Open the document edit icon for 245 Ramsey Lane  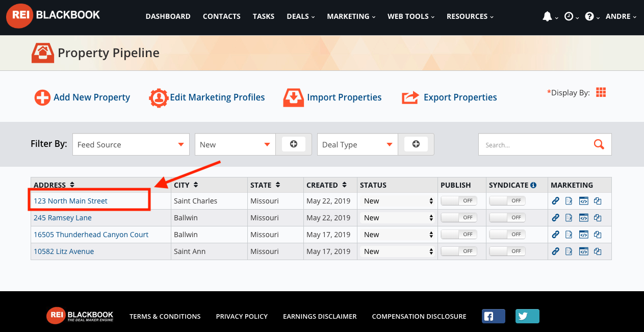(x=569, y=218)
